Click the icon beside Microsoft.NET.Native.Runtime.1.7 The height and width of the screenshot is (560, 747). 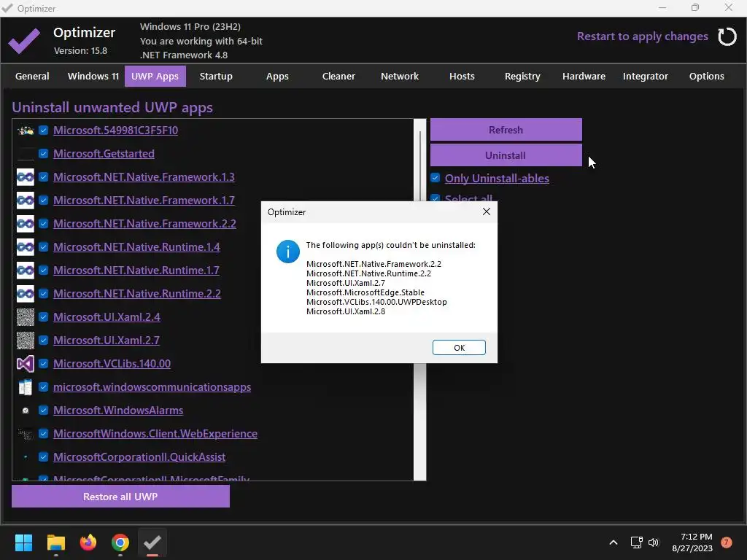[x=26, y=271]
